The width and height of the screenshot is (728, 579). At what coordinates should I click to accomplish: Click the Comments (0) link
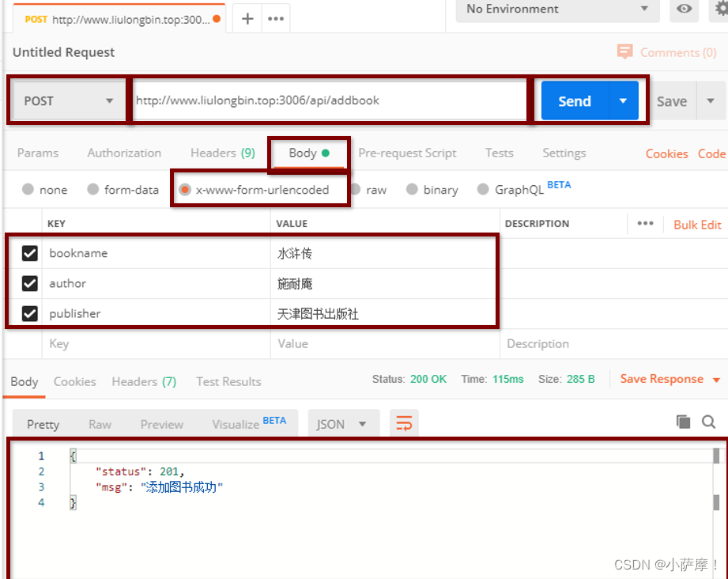coord(678,52)
